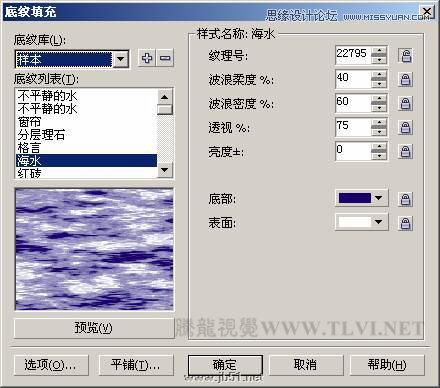Click the white 表面 color swatch
Viewport: 440px width, 388px height.
click(x=354, y=222)
